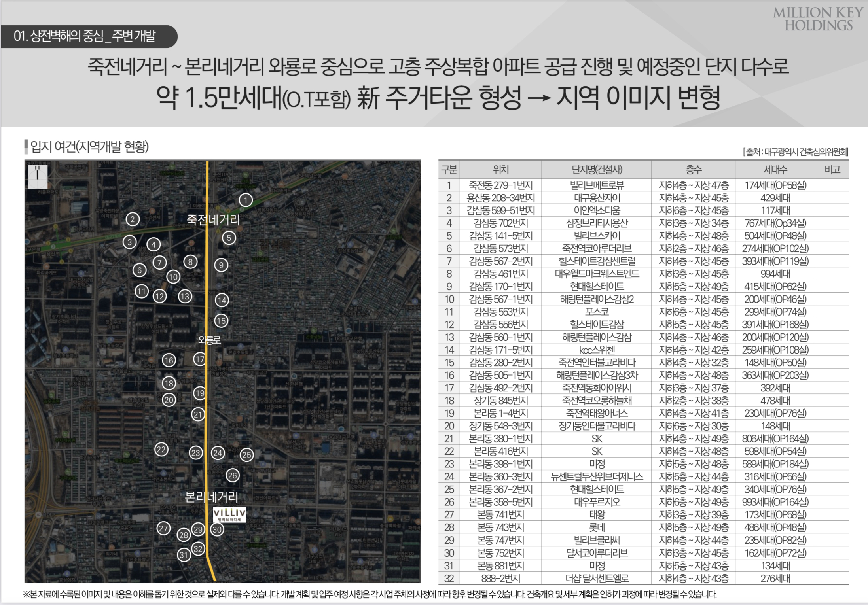Image resolution: width=868 pixels, height=605 pixels.
Task: Select the 빌리브메트로뷰 table row
Action: point(596,185)
